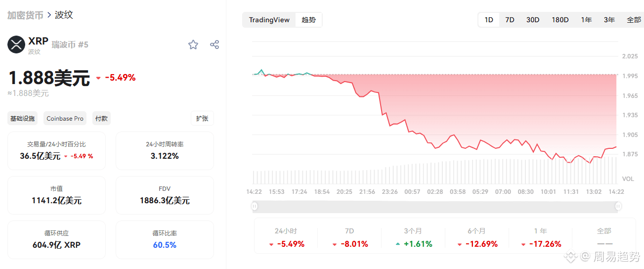Viewport: 644px width, 269px height.
Task: Switch to the 趋势 chart tab
Action: tap(308, 20)
